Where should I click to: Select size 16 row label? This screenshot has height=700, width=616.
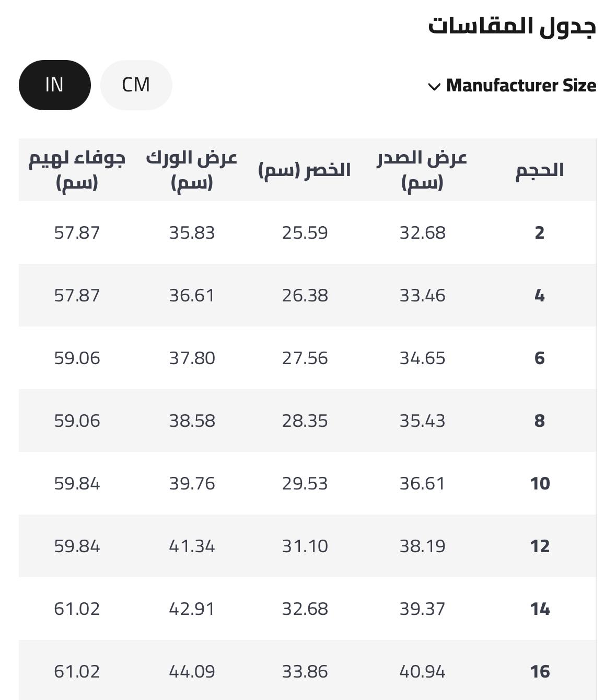[x=540, y=672]
